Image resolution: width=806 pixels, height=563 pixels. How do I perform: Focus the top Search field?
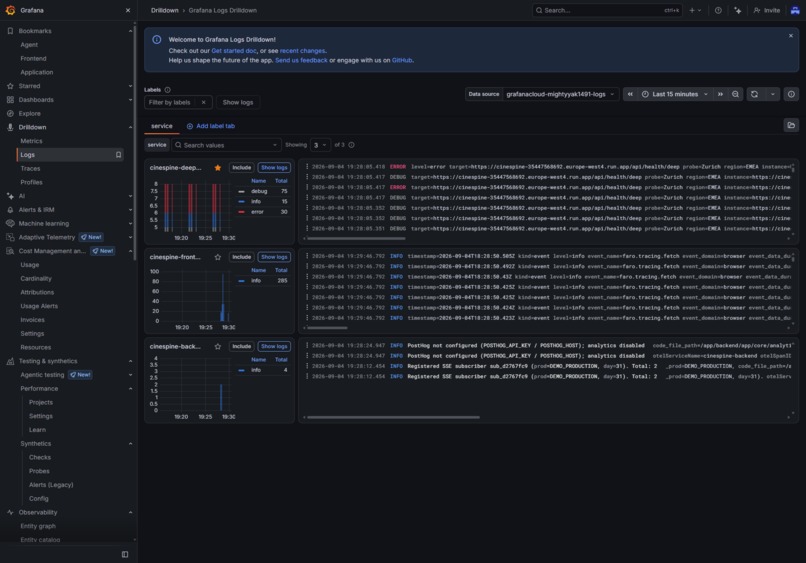(x=607, y=10)
